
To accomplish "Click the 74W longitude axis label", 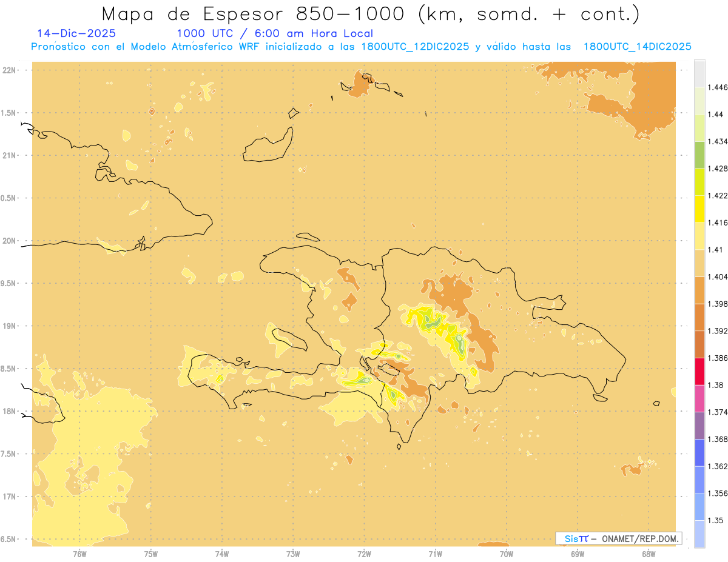I will (x=222, y=554).
